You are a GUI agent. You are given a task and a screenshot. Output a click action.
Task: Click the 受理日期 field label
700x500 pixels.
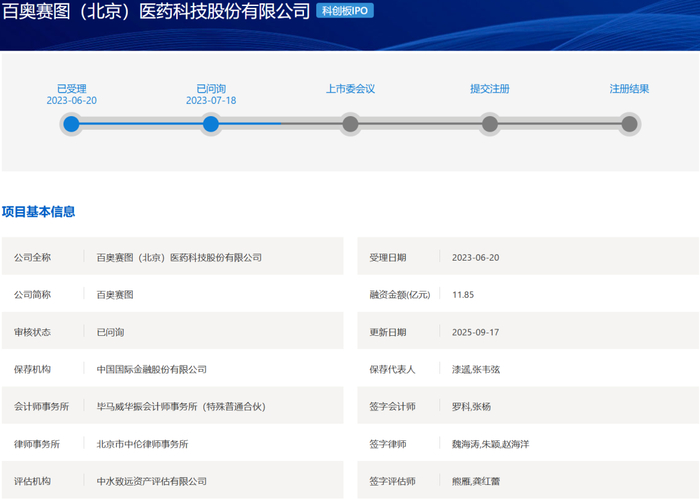pos(388,257)
